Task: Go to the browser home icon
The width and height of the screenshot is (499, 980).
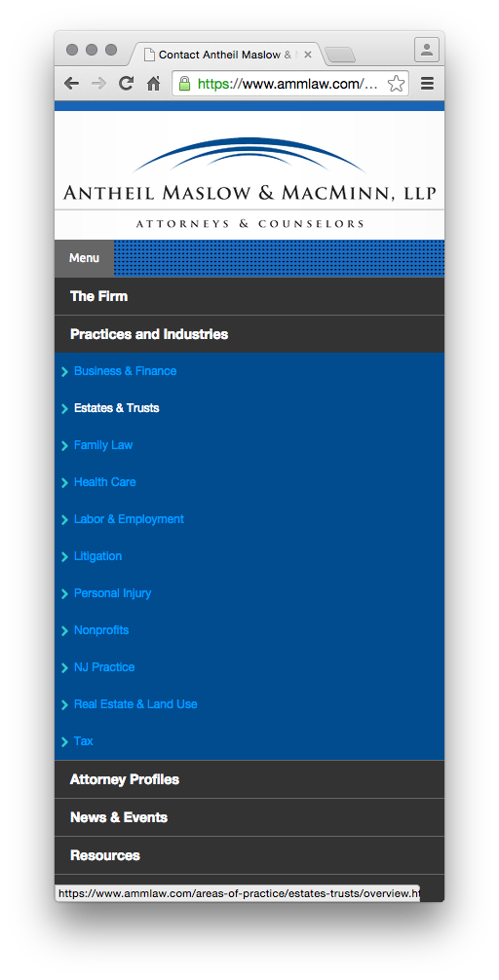Action: coord(153,84)
